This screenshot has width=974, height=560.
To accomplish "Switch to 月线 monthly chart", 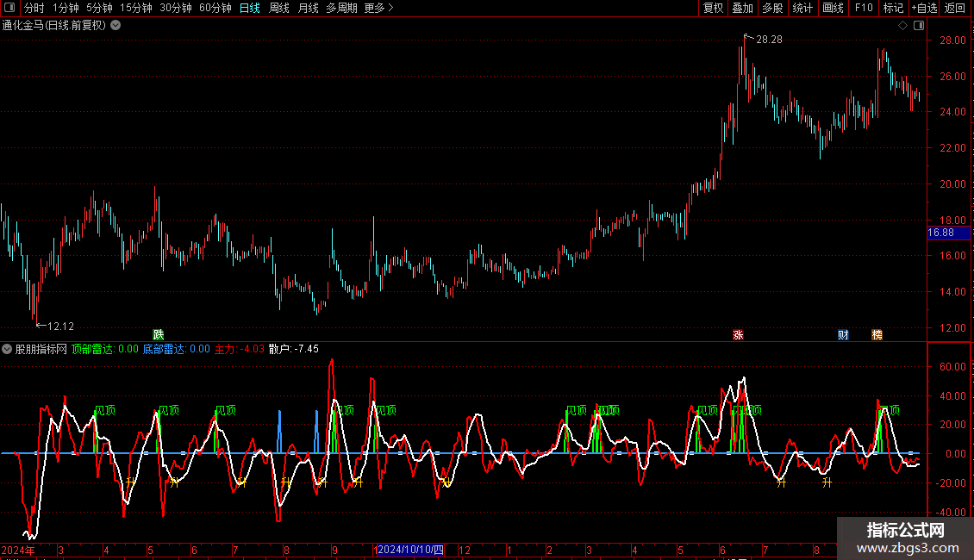I will [x=308, y=8].
